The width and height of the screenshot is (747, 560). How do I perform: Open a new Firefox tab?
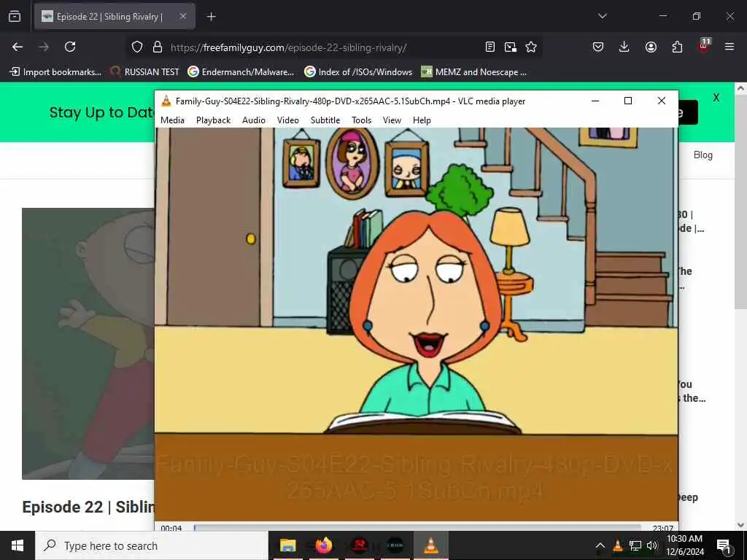click(x=211, y=17)
